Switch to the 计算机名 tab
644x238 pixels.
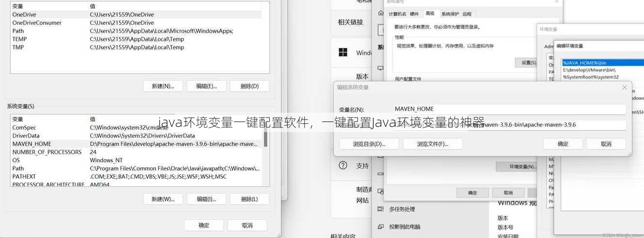398,14
